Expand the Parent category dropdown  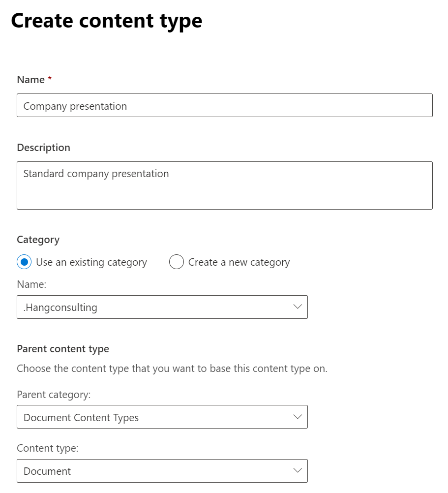tap(162, 417)
